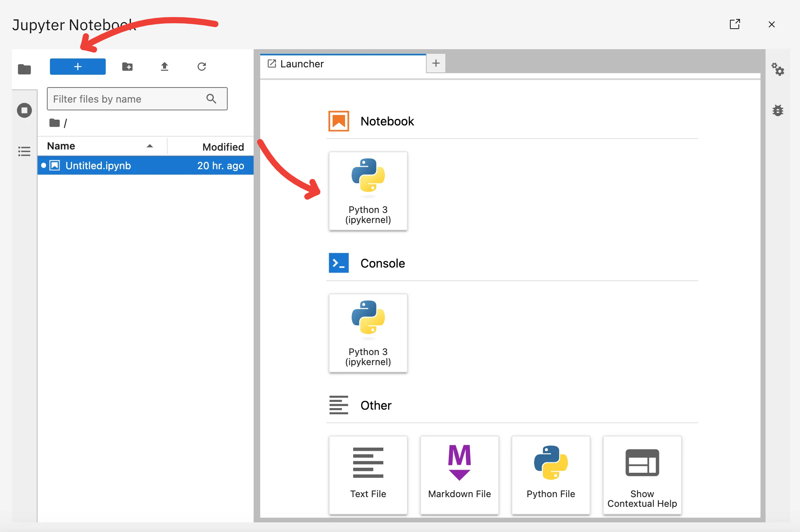The width and height of the screenshot is (800, 532).
Task: Open the Launcher tab
Action: click(344, 64)
